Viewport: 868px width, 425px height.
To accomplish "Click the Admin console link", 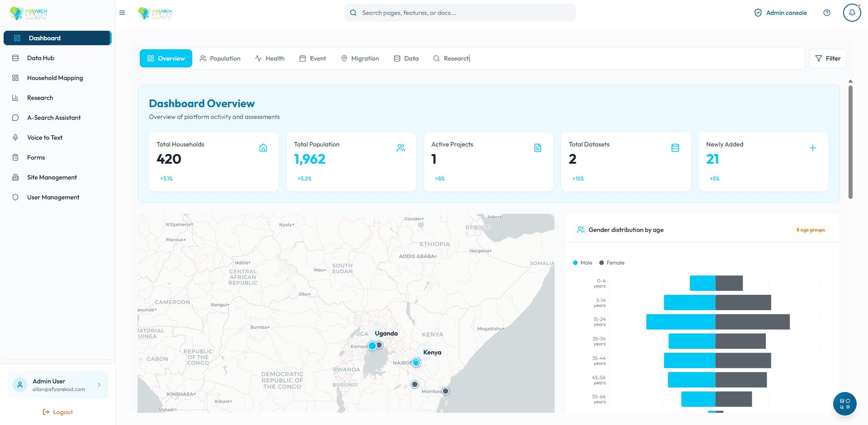I will (x=781, y=13).
